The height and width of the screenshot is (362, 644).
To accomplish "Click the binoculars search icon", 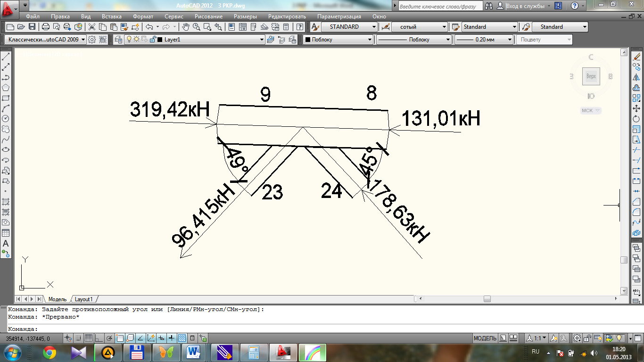I will pyautogui.click(x=488, y=6).
